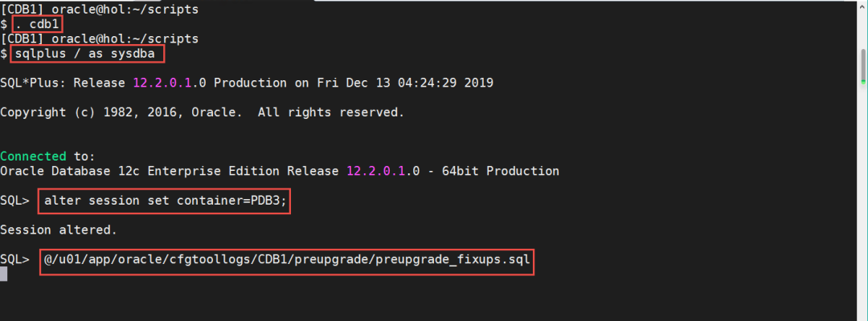Click the preupgrade_fixups.sql script path
868x321 pixels.
[x=285, y=260]
